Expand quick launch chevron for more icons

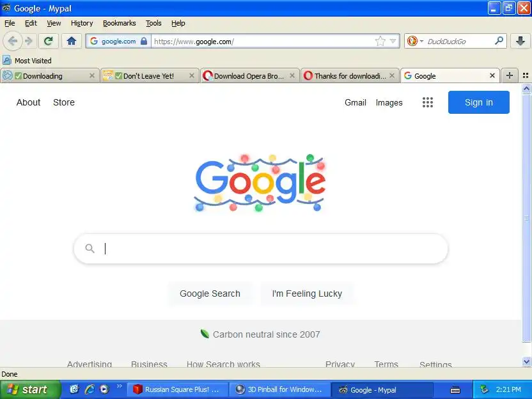[x=119, y=386]
